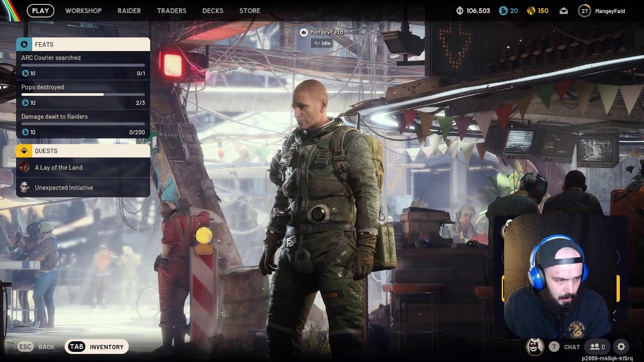Click the 0/200 feat progress count
Viewport: 644px width, 362px height.
click(x=137, y=132)
